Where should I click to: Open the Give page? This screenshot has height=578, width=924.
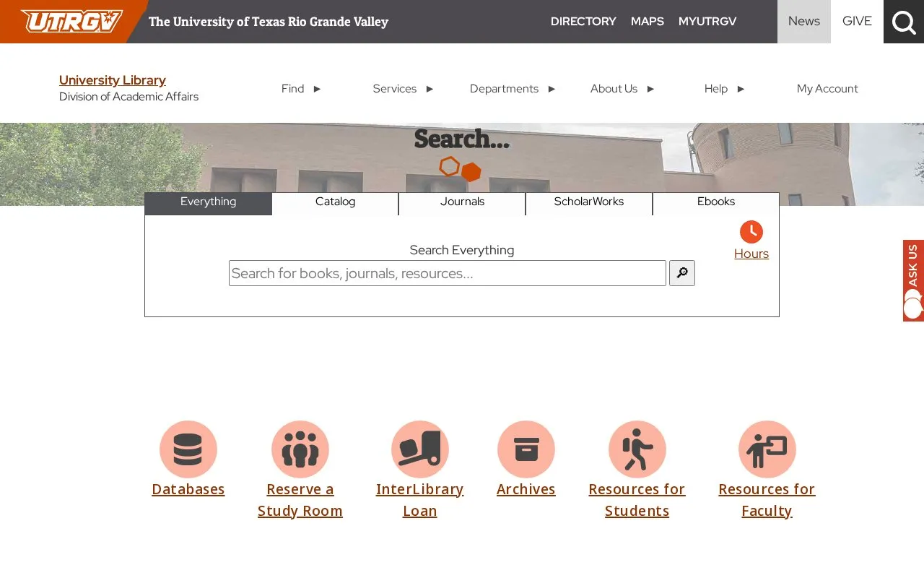(857, 22)
